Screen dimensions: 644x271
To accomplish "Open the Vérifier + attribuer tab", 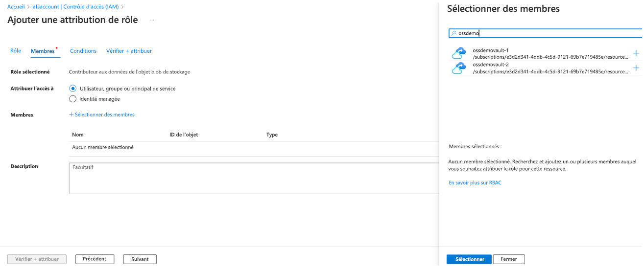I will point(129,51).
